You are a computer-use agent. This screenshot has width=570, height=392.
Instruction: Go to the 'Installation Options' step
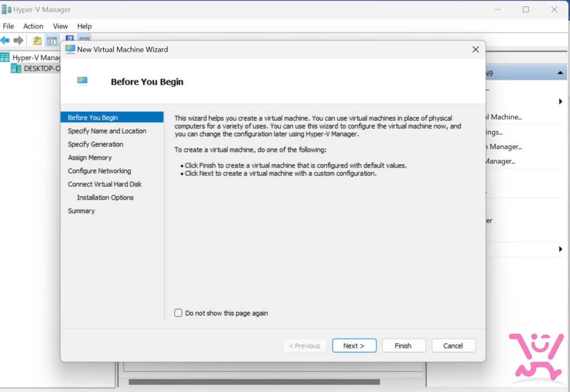[105, 197]
